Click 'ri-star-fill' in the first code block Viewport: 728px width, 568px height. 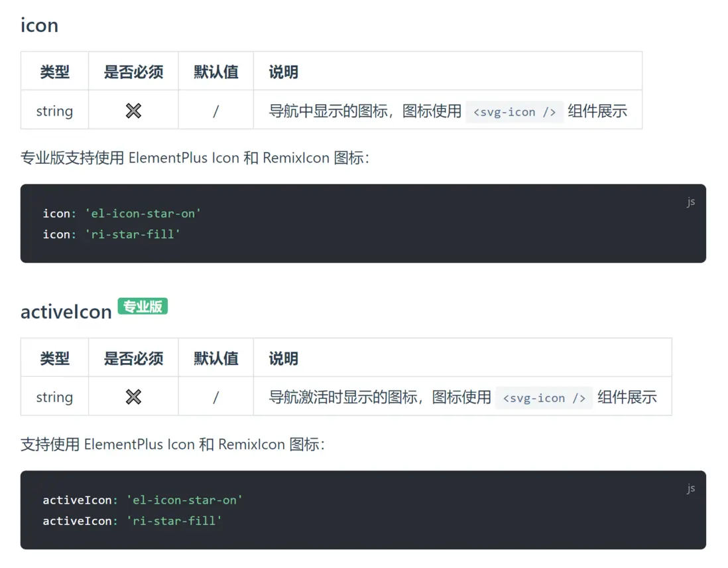(133, 234)
